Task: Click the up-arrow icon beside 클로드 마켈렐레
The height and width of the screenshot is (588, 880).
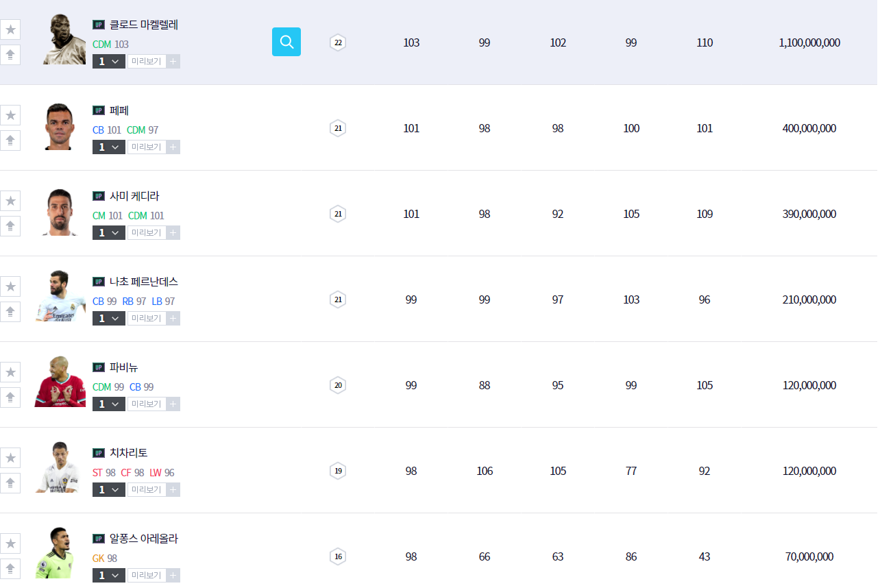Action: 10,55
